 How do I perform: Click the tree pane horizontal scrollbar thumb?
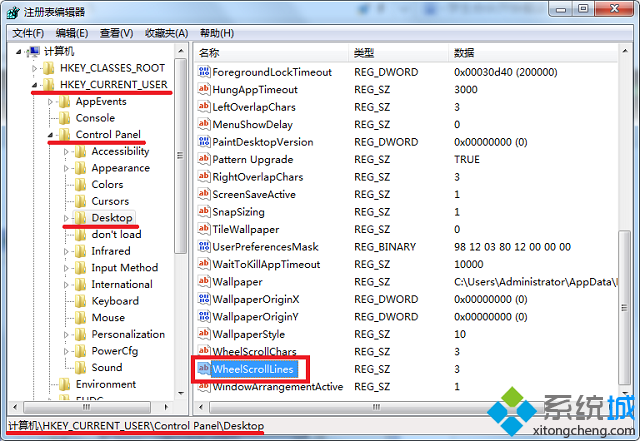click(87, 407)
